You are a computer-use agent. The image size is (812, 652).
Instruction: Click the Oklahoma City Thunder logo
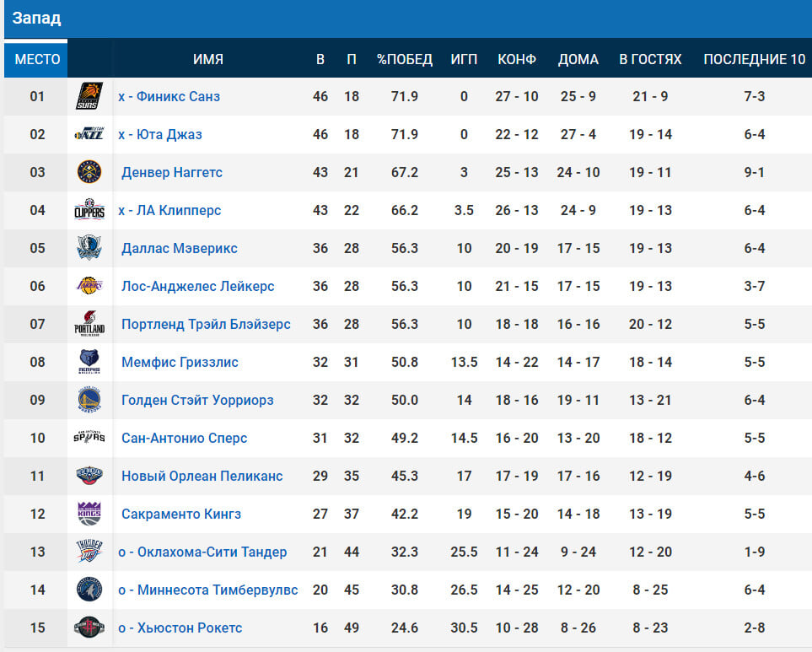[89, 552]
